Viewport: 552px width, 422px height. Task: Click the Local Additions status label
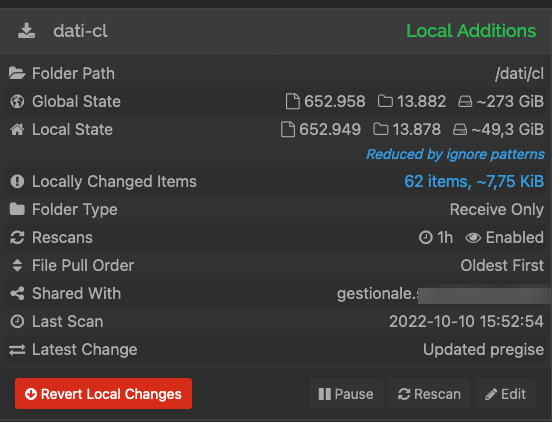(471, 31)
